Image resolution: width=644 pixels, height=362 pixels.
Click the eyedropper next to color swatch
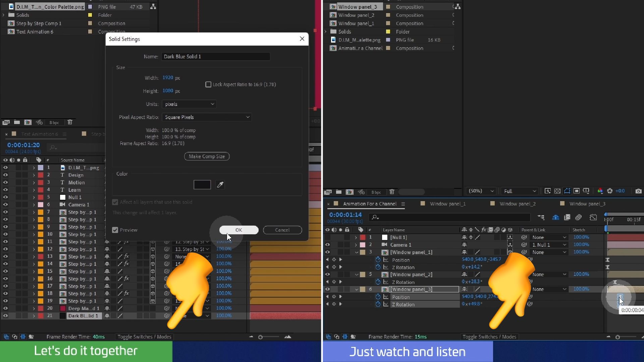tap(220, 185)
